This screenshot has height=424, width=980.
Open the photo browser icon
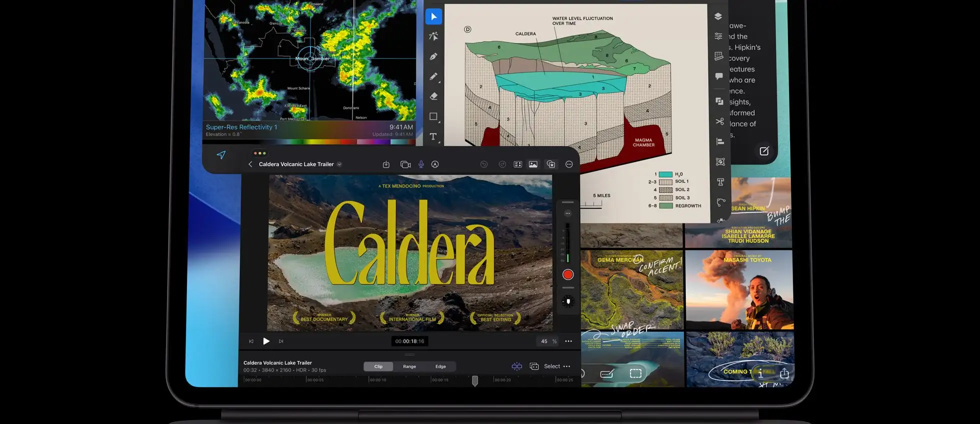(x=533, y=164)
